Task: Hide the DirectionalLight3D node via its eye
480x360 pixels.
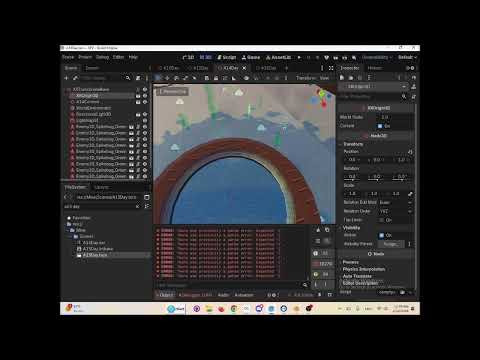Action: click(x=145, y=114)
